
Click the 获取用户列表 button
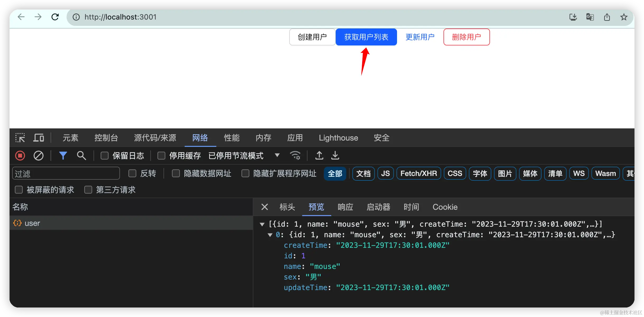tap(366, 37)
